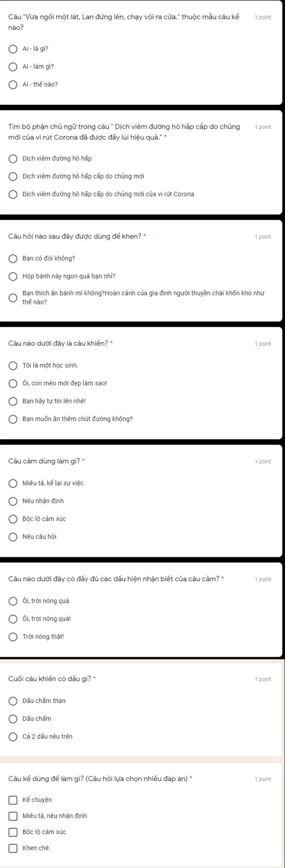Choose the 'Ai - làm gì?' answer
The height and width of the screenshot is (868, 285).
point(13,67)
